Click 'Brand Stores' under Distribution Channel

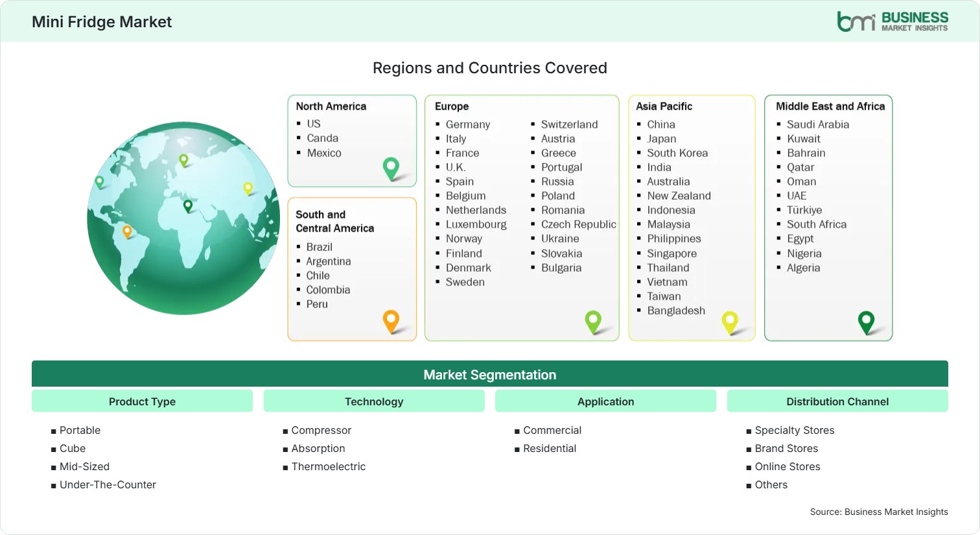click(x=786, y=449)
